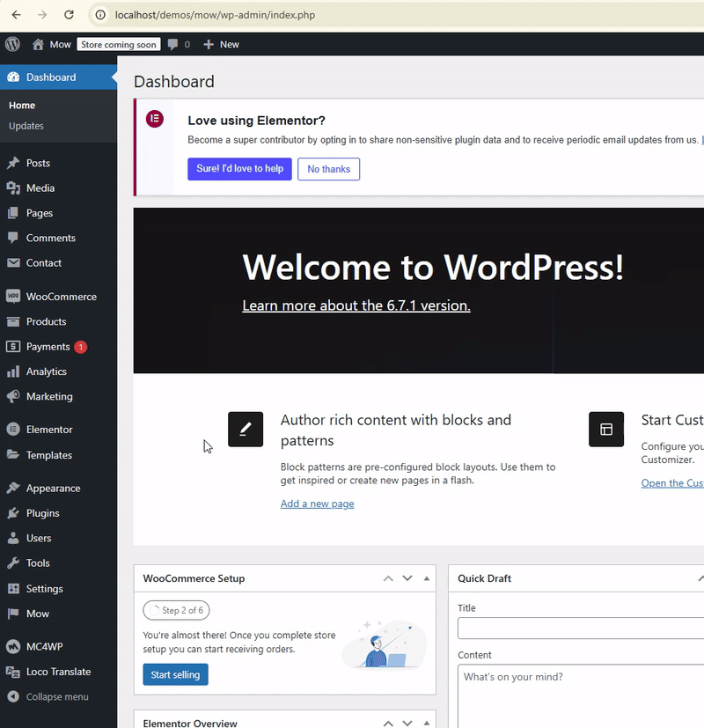Click the 'No thanks' button
The height and width of the screenshot is (728, 704).
click(x=328, y=169)
